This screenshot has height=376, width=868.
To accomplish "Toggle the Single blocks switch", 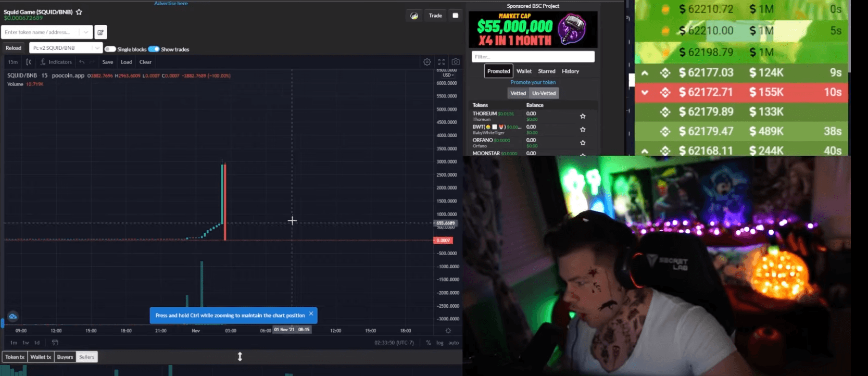I will 110,49.
